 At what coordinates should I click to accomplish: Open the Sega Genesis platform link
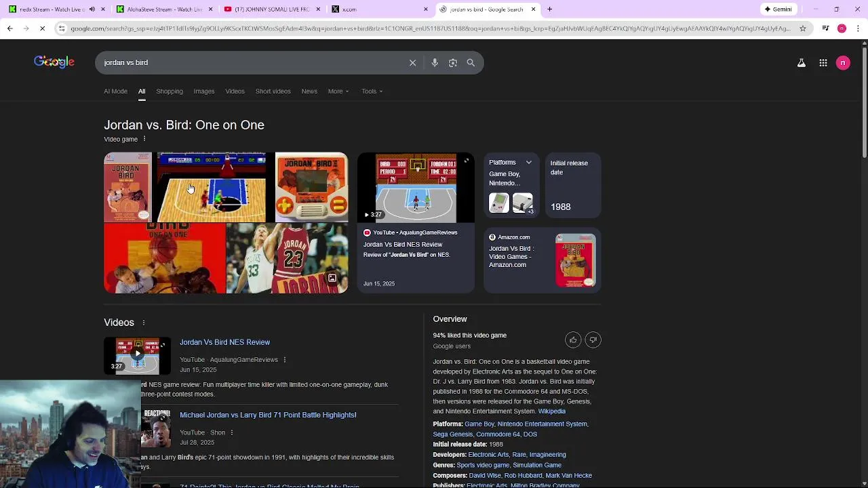453,434
